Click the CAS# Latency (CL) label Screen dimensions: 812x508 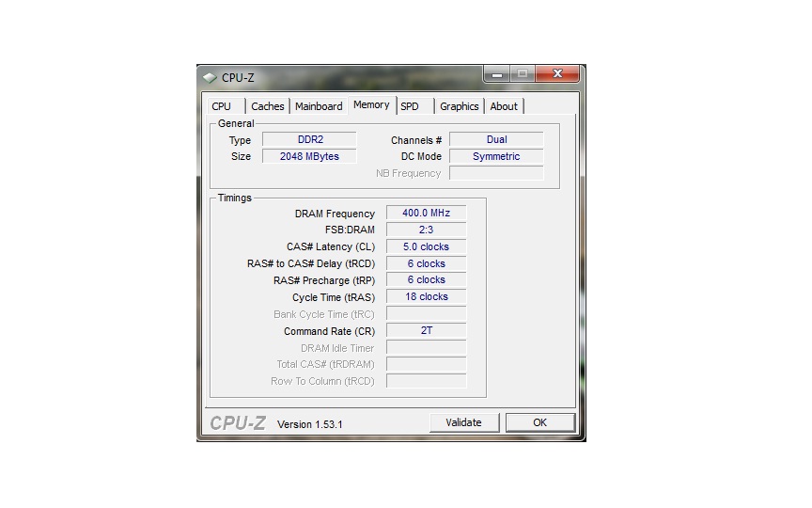(x=331, y=246)
